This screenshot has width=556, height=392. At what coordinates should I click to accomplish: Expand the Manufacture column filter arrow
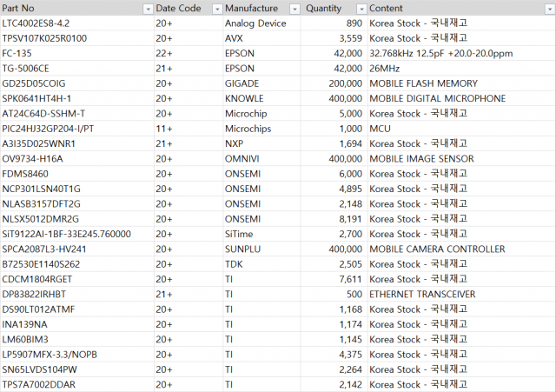pos(295,10)
